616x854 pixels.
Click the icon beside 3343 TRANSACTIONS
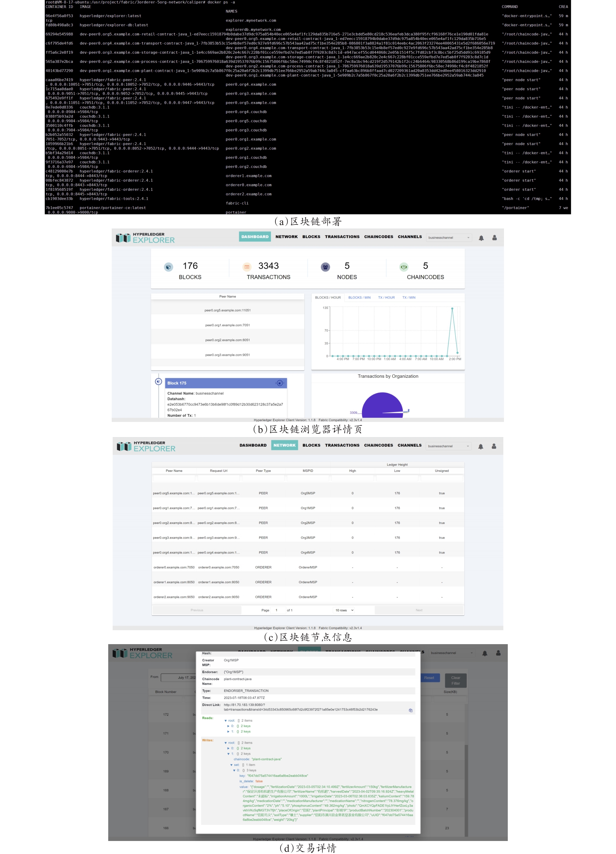pyautogui.click(x=247, y=267)
